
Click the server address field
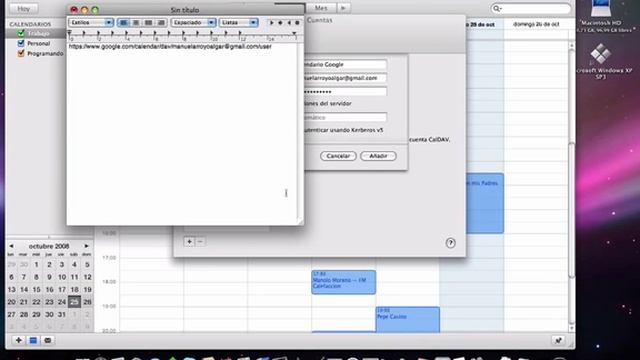click(x=345, y=117)
